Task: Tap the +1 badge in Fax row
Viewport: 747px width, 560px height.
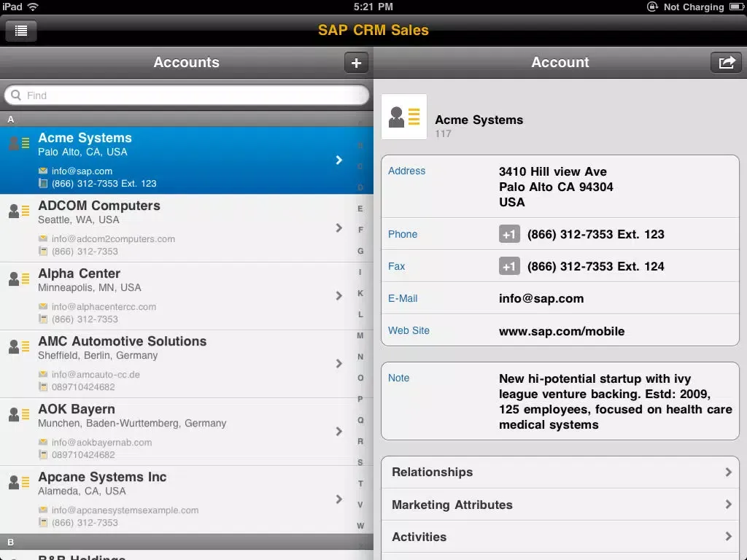Action: [x=509, y=266]
